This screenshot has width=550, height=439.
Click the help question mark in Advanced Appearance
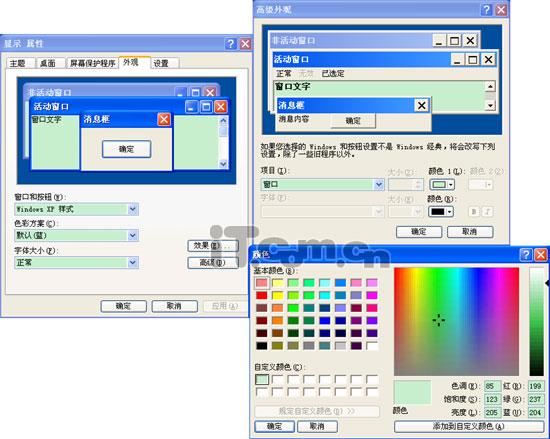(x=486, y=9)
